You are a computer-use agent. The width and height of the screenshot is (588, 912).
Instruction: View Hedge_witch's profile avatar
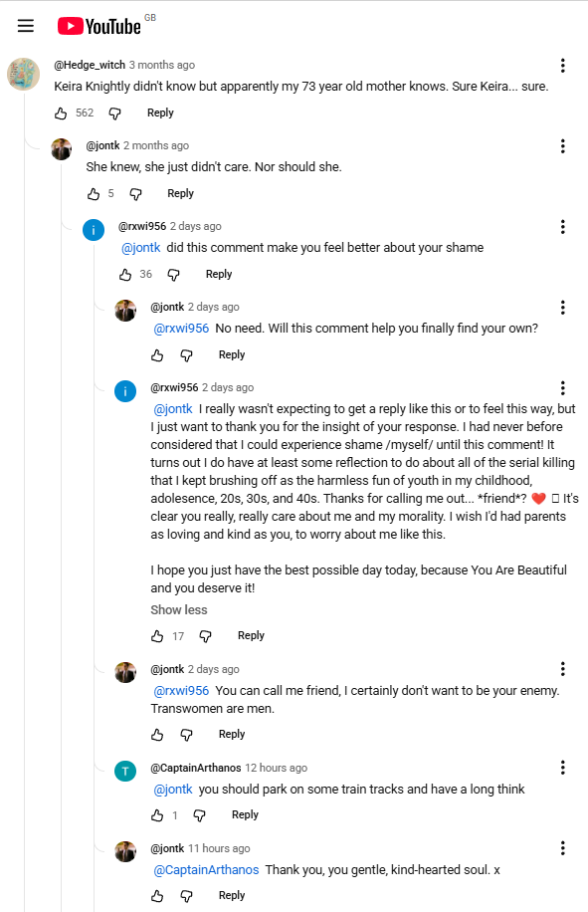pyautogui.click(x=23, y=74)
